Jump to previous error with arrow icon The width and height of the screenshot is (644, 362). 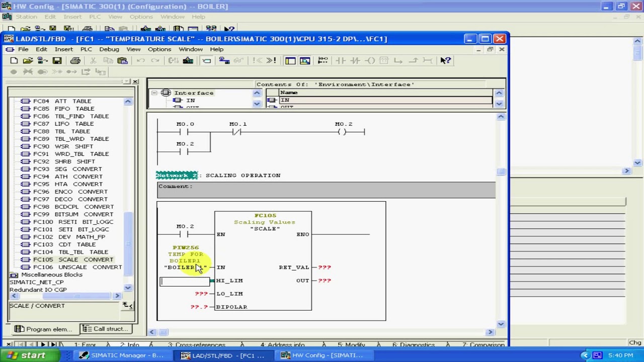pos(258,60)
